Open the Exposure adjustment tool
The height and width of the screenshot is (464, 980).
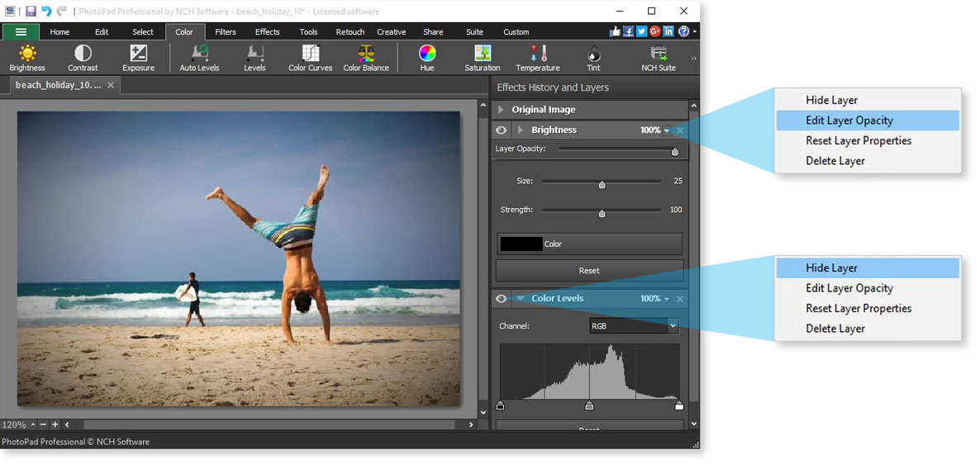click(x=139, y=54)
